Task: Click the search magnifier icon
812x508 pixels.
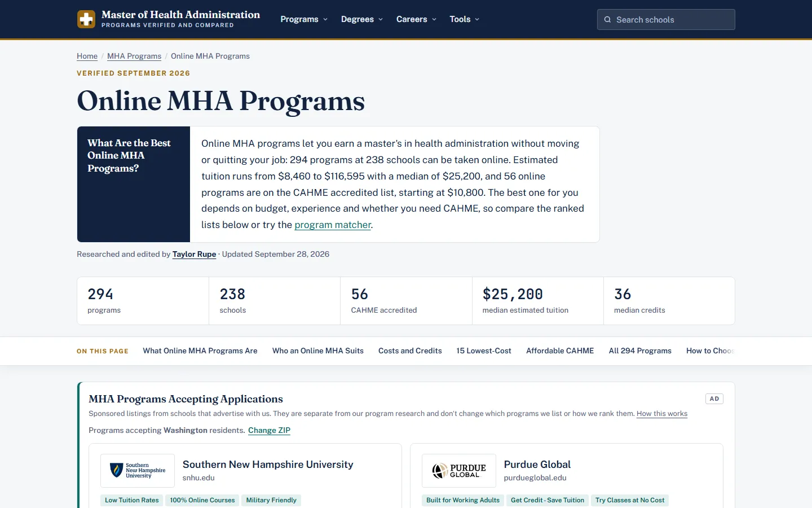Action: click(x=607, y=20)
